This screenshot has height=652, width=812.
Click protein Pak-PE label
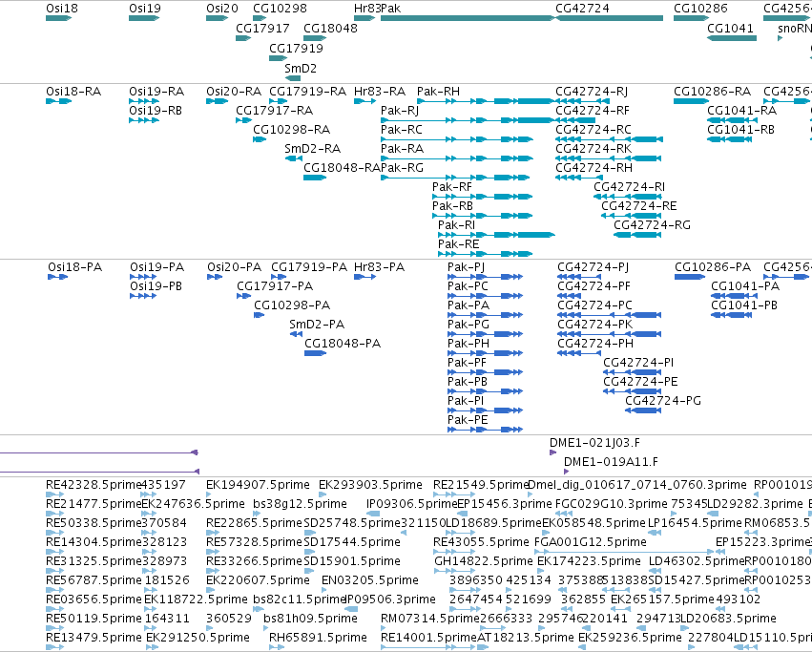(468, 420)
